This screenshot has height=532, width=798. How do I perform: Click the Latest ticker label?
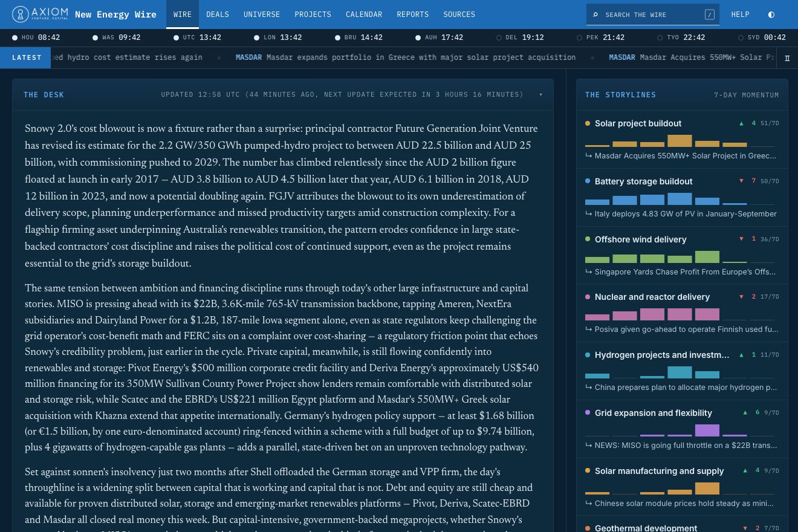[x=27, y=57]
